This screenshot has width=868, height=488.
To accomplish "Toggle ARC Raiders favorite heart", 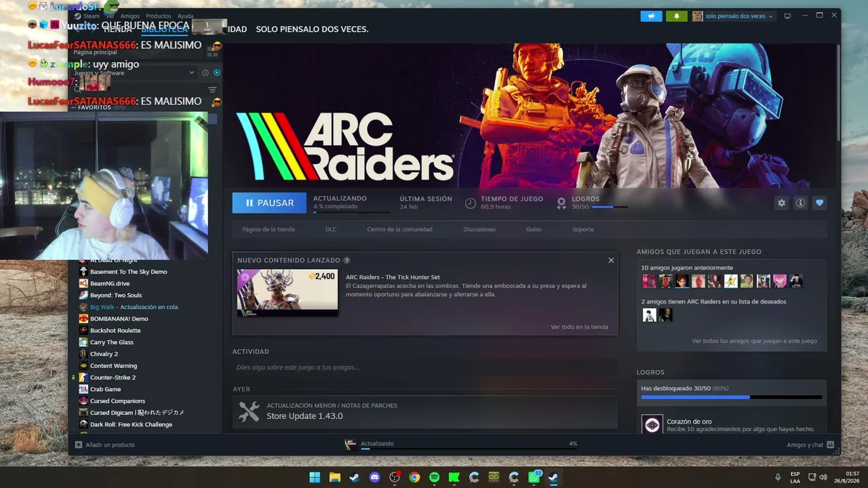I will pyautogui.click(x=820, y=203).
